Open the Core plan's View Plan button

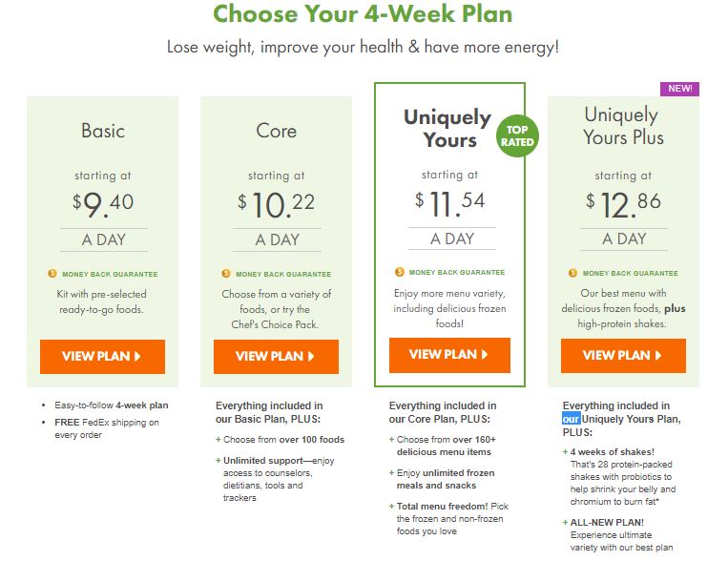(276, 356)
